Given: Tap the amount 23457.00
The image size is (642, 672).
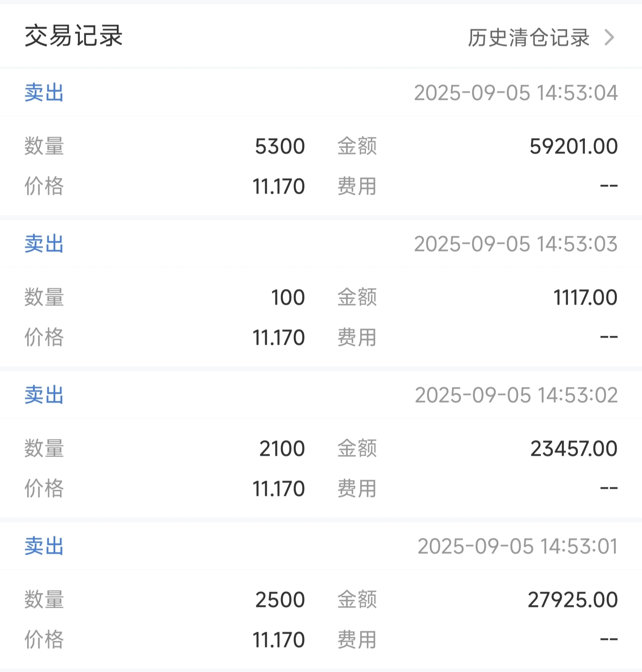Looking at the screenshot, I should [x=574, y=449].
